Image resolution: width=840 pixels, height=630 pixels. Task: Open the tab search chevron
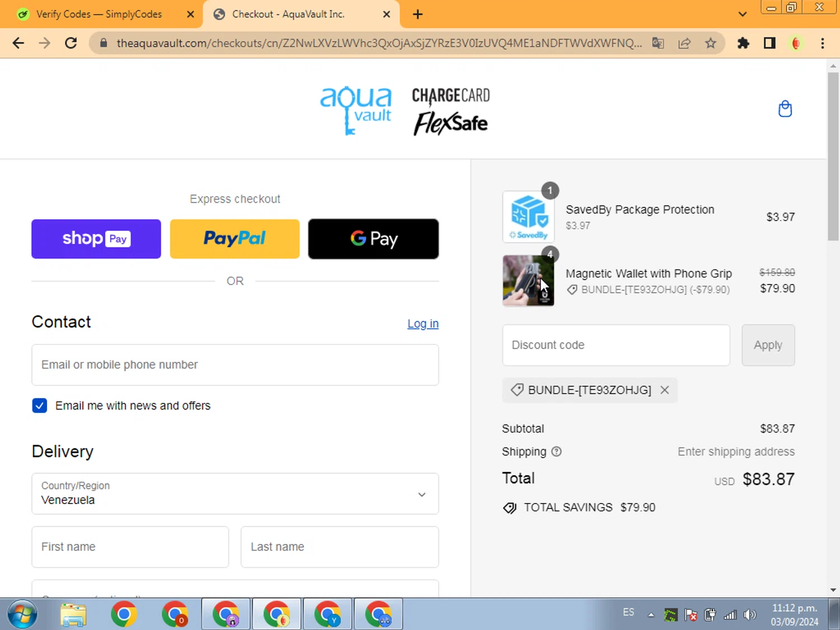(743, 15)
